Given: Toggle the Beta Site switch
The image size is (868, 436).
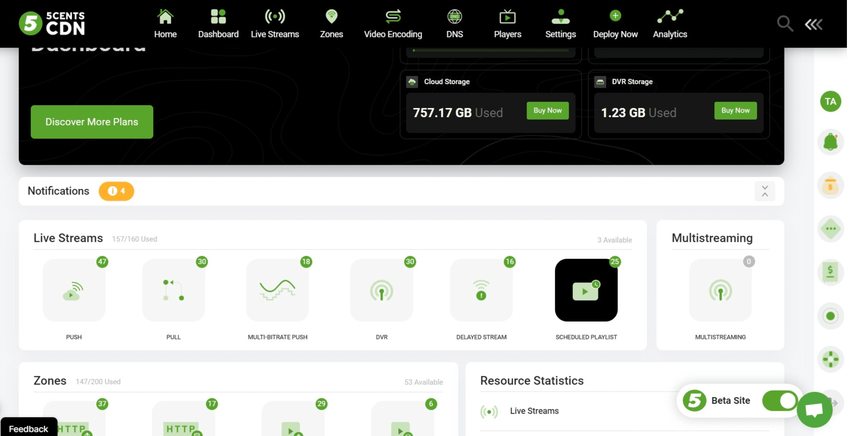Looking at the screenshot, I should click(779, 401).
